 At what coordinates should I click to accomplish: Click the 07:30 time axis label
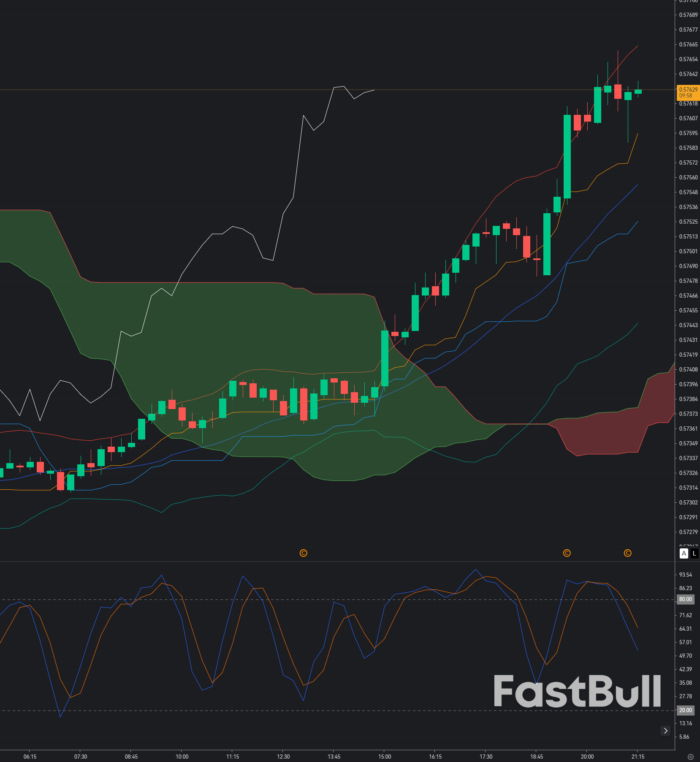coord(81,757)
